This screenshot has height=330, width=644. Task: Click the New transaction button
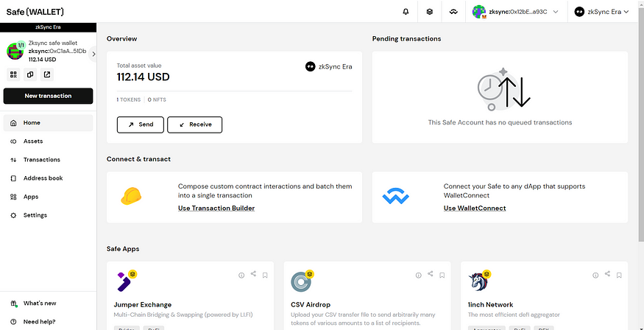click(x=48, y=96)
